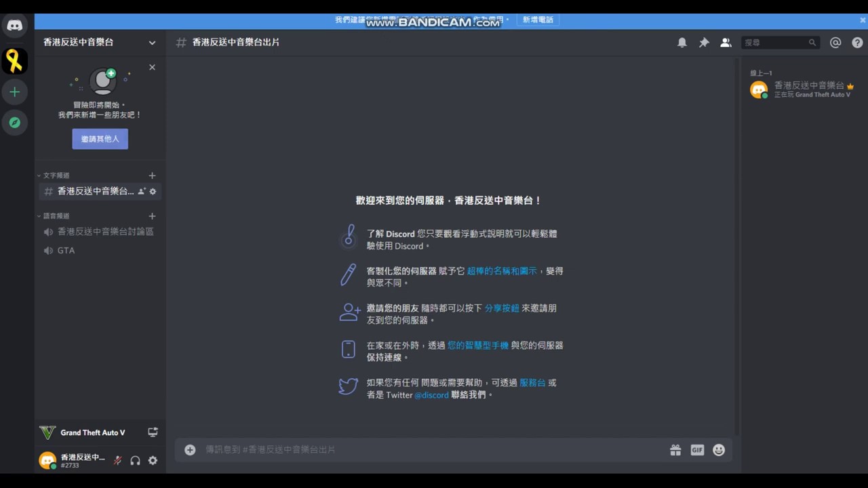868x488 pixels.
Task: Close the invite friends prompt card
Action: (x=152, y=67)
